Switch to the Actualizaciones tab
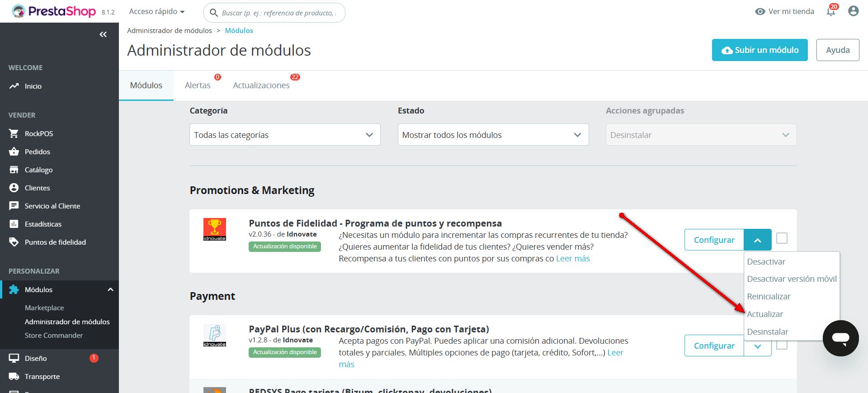The width and height of the screenshot is (868, 393). coord(261,85)
